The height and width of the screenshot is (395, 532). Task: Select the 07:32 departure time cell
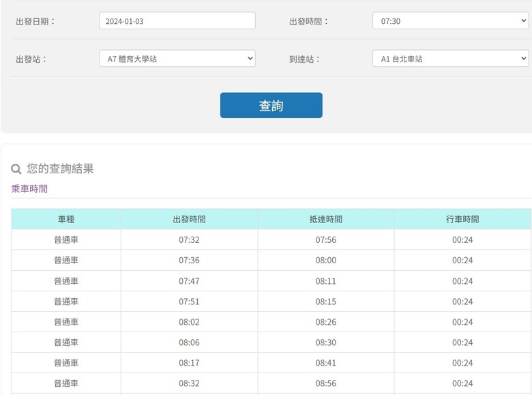tap(189, 239)
